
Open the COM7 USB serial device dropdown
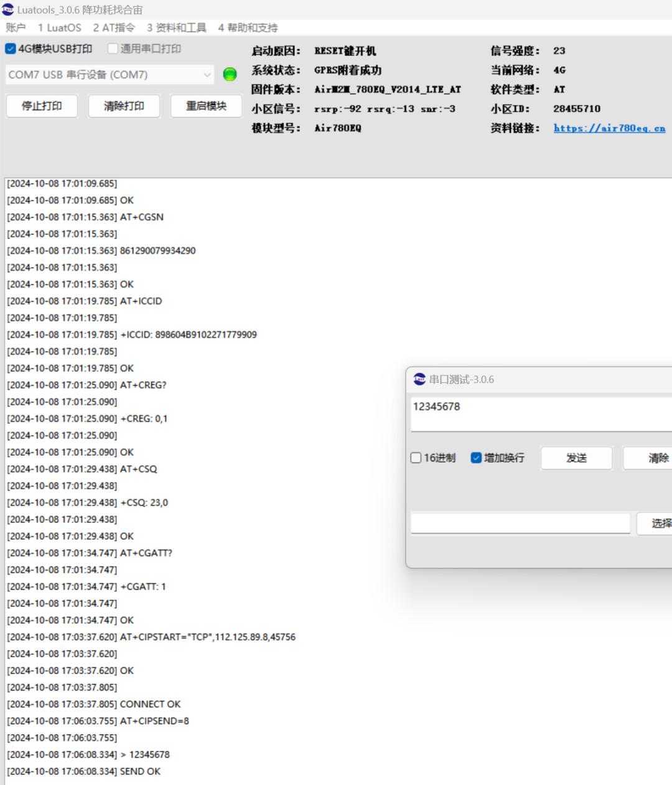tap(110, 75)
